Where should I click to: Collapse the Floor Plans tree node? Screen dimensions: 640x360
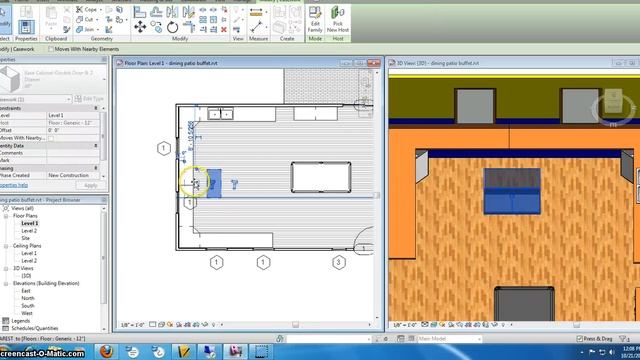click(6, 216)
